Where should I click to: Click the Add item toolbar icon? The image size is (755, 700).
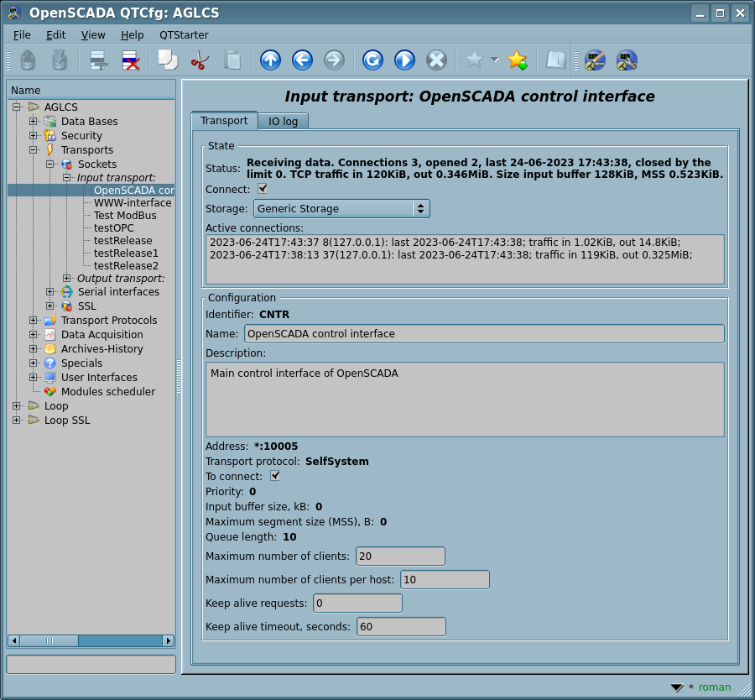tap(99, 60)
